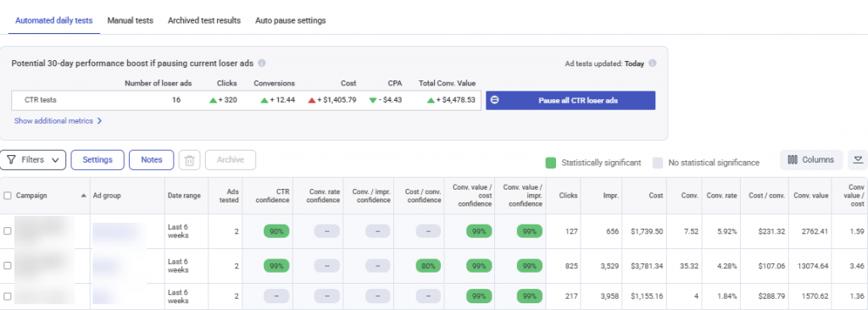Click 99% CTR confidence badge in second row
868x310 pixels.
click(x=277, y=266)
